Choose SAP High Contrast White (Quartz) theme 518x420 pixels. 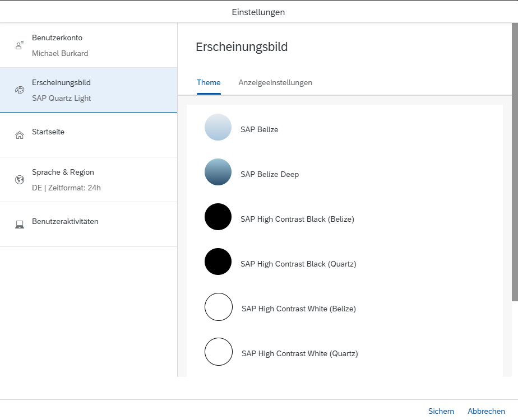[299, 353]
